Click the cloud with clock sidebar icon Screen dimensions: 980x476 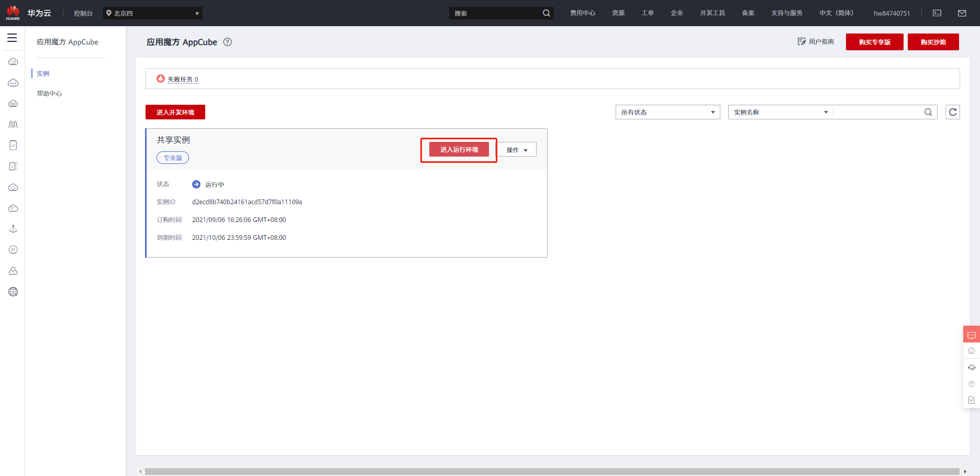13,208
